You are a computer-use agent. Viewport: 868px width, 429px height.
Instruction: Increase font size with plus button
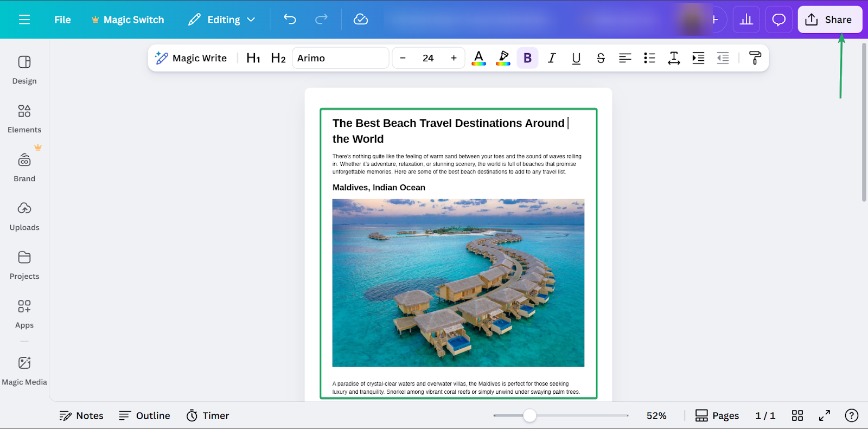pos(454,58)
